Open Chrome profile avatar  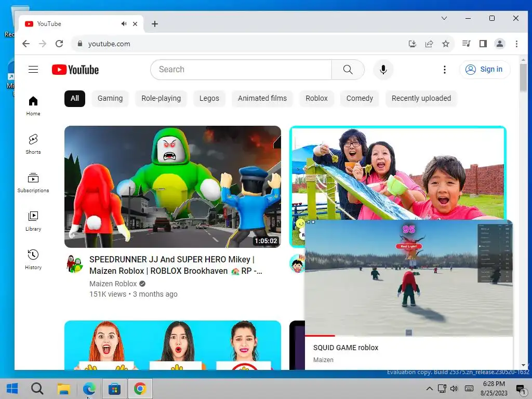(x=500, y=44)
